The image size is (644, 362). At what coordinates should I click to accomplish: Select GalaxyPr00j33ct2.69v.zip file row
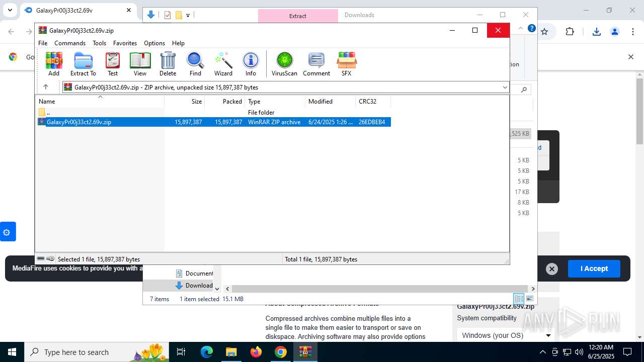point(213,122)
